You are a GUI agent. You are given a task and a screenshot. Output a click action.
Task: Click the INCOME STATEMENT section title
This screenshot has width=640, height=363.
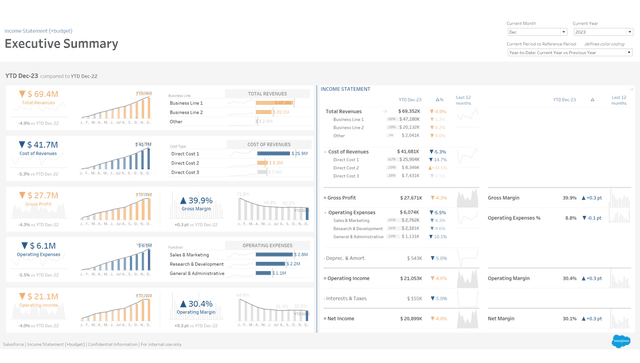tap(345, 89)
